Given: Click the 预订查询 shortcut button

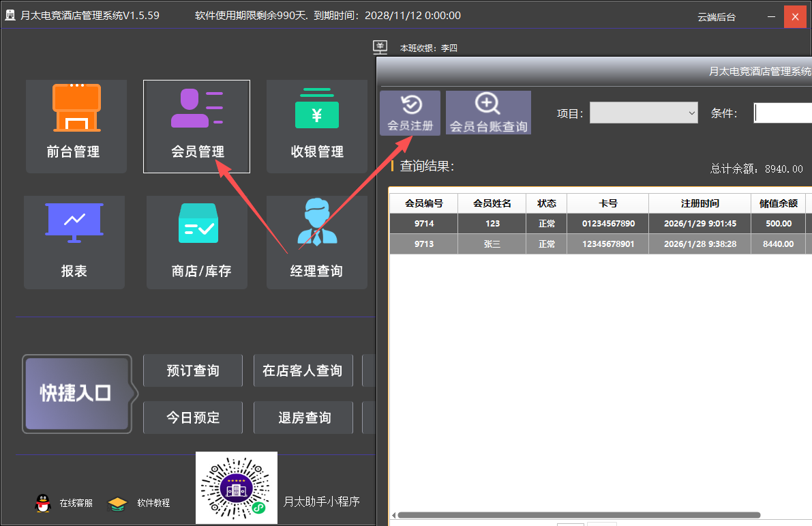Looking at the screenshot, I should pos(193,370).
